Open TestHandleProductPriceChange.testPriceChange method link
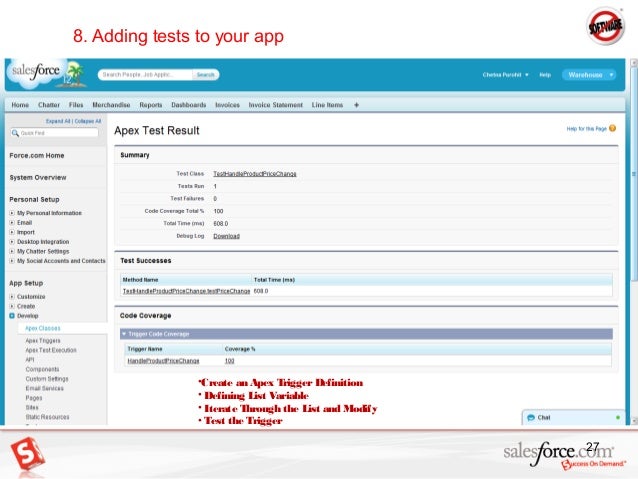638x479 pixels. click(x=186, y=291)
